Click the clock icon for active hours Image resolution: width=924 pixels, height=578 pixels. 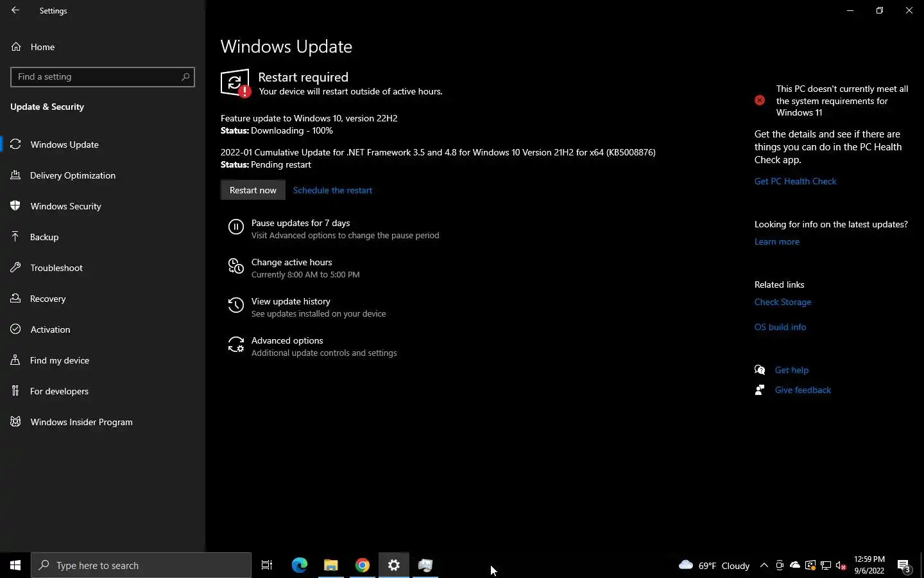tap(236, 266)
